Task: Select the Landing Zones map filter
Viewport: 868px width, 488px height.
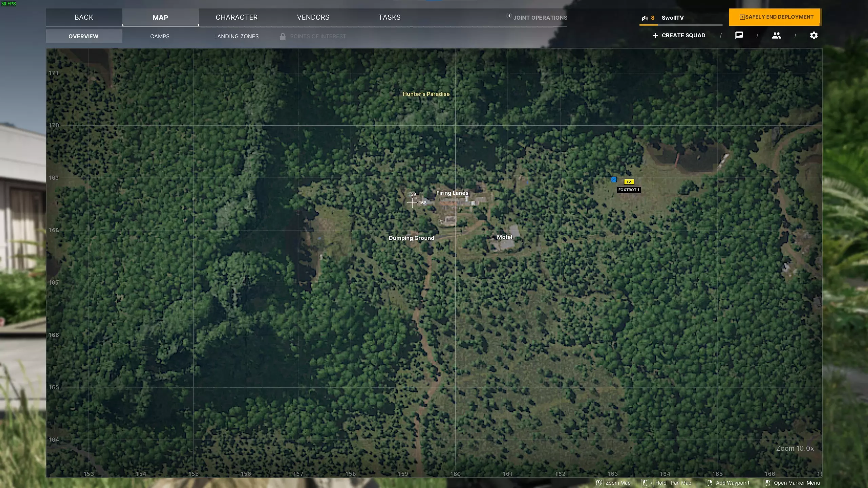Action: pyautogui.click(x=236, y=36)
